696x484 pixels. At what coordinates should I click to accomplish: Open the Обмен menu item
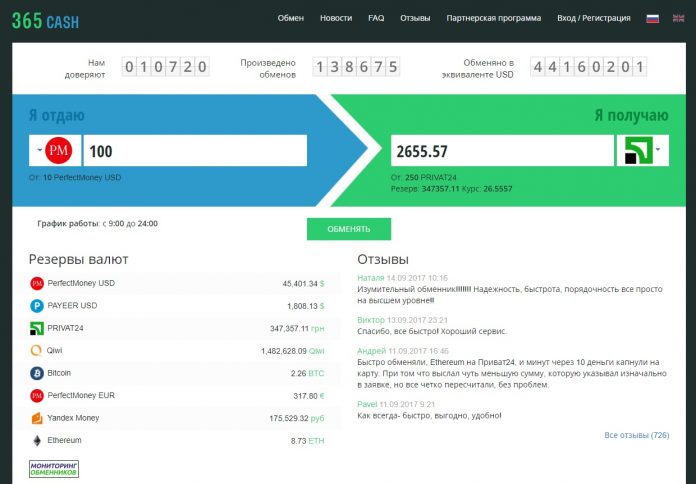291,18
